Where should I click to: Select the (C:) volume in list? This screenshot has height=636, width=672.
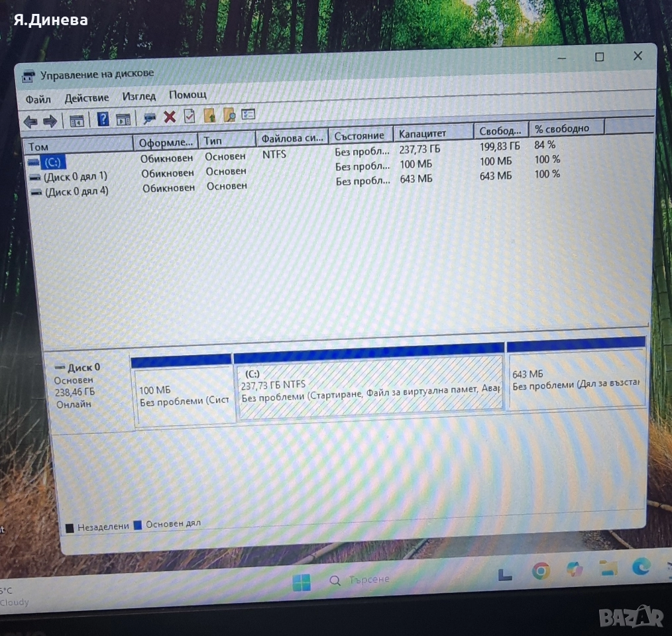53,162
